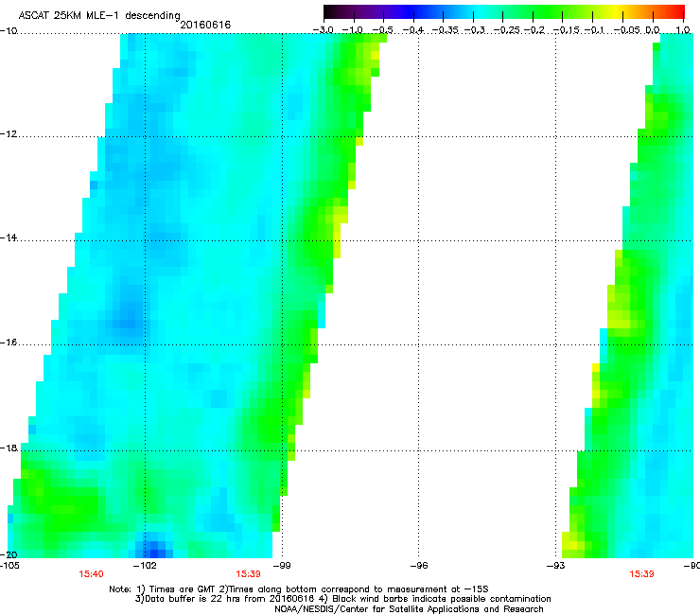Select the -0.2 color scale label
Screen dimensions: 700x615
tap(534, 30)
